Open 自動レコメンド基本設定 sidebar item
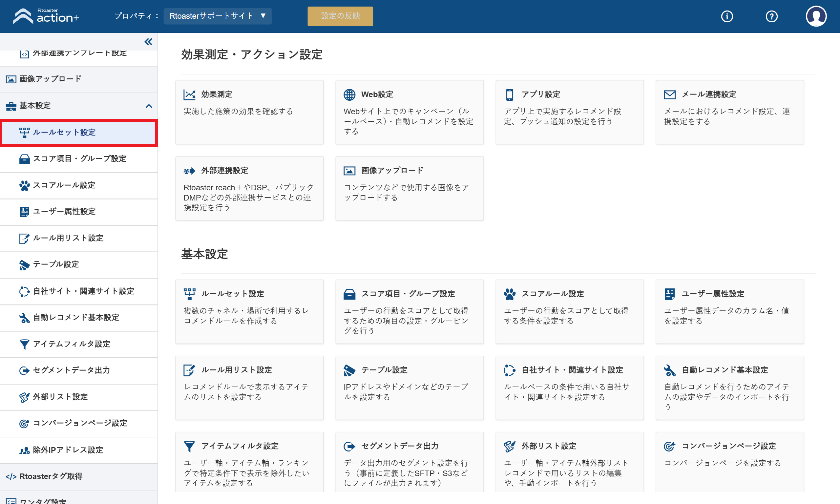The width and height of the screenshot is (840, 504). [79, 318]
